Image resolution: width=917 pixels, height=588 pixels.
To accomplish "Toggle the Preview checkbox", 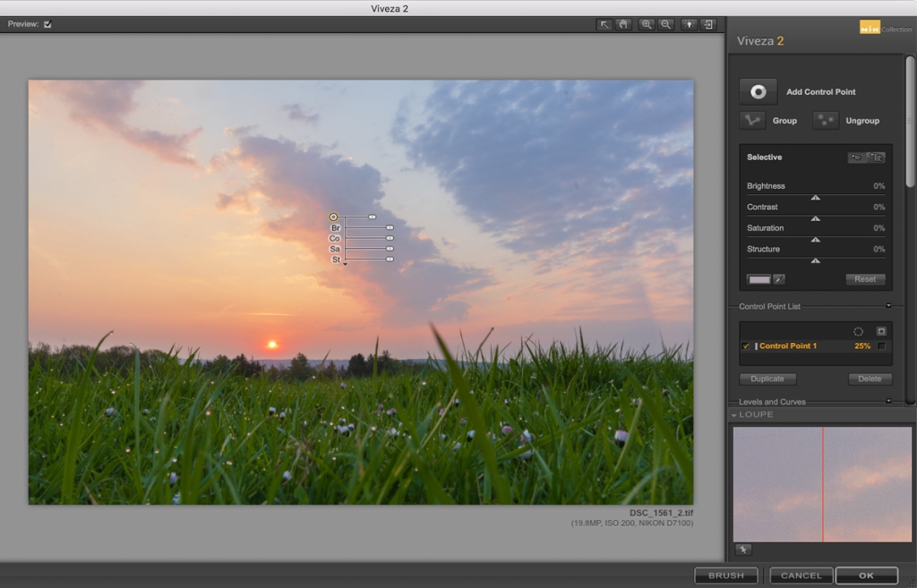I will pos(48,24).
